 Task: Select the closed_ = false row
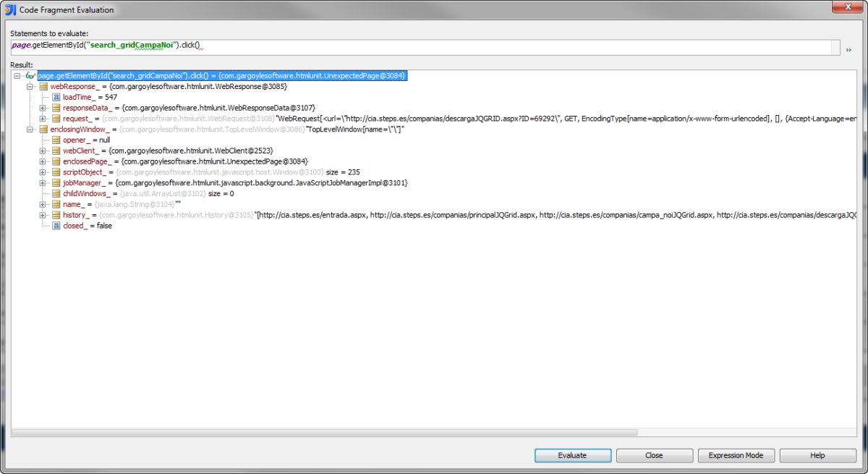[x=88, y=226]
